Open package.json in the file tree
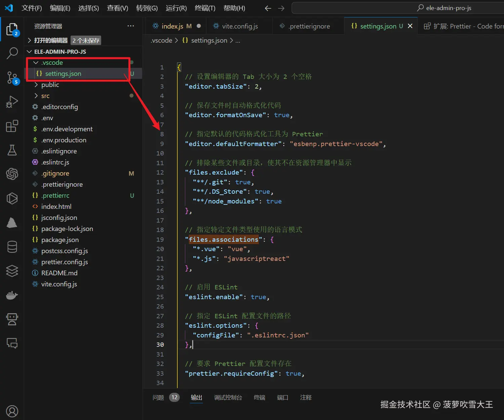The image size is (504, 420). [60, 240]
